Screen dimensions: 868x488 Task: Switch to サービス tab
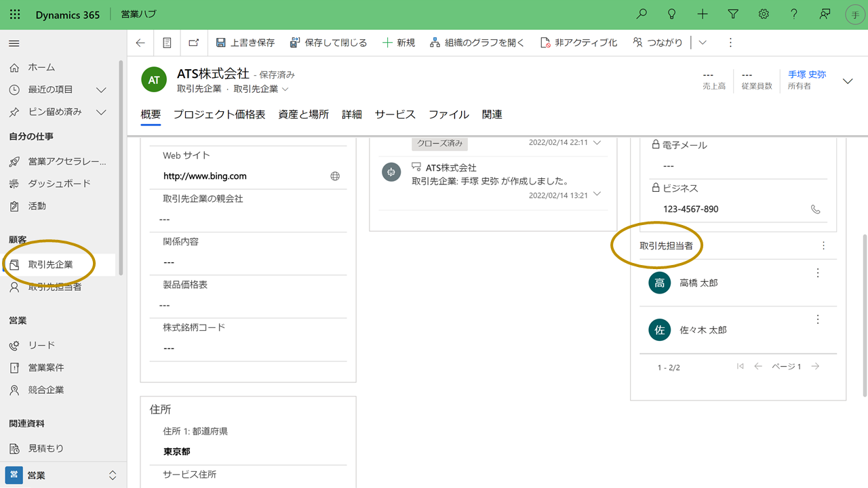[x=395, y=115]
